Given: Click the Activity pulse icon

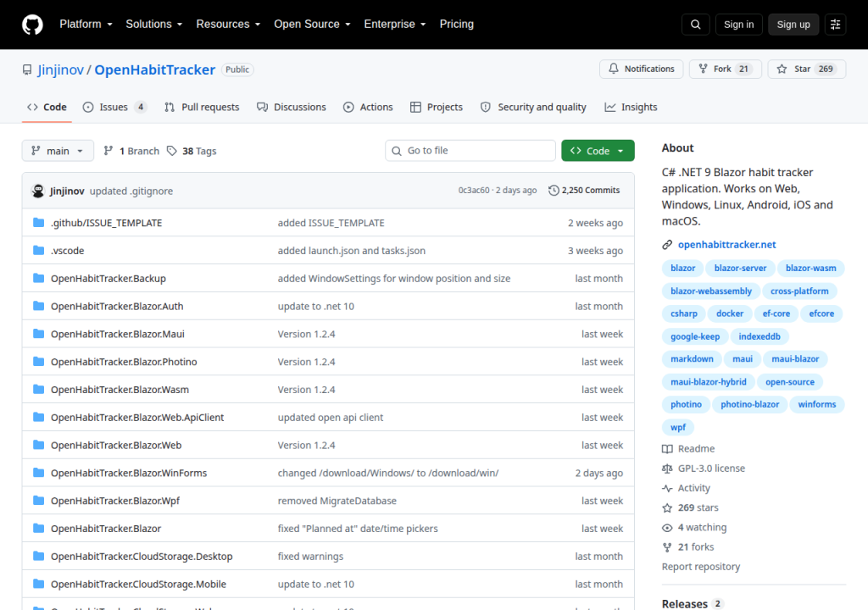Looking at the screenshot, I should 667,488.
